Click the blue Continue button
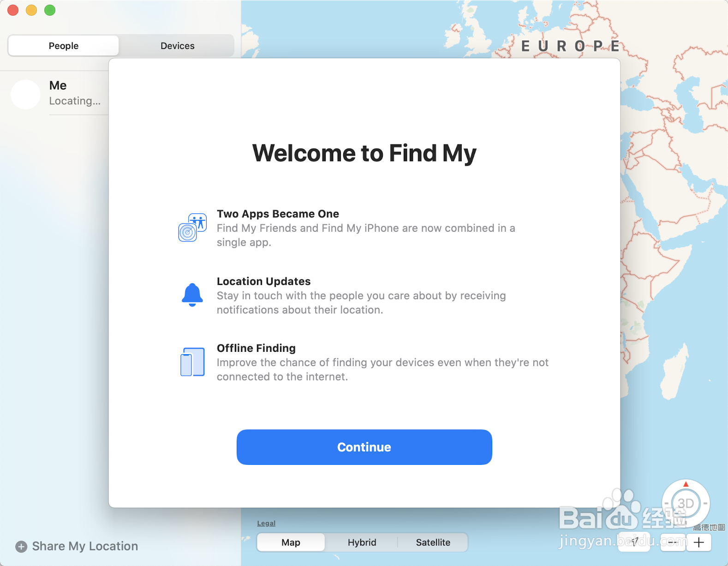Image resolution: width=728 pixels, height=566 pixels. click(364, 447)
